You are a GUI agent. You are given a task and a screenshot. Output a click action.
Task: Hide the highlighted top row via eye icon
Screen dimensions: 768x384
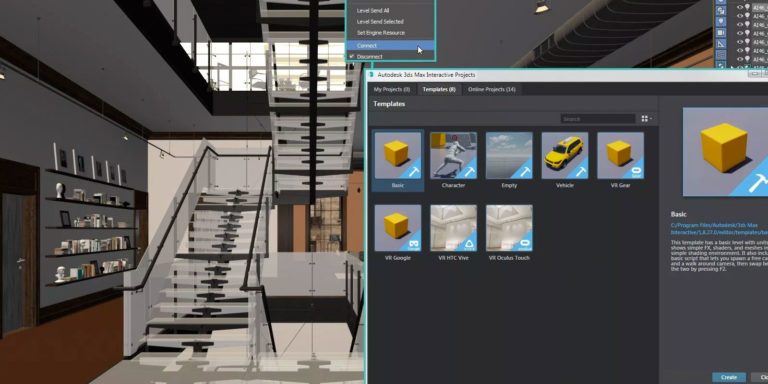[740, 7]
